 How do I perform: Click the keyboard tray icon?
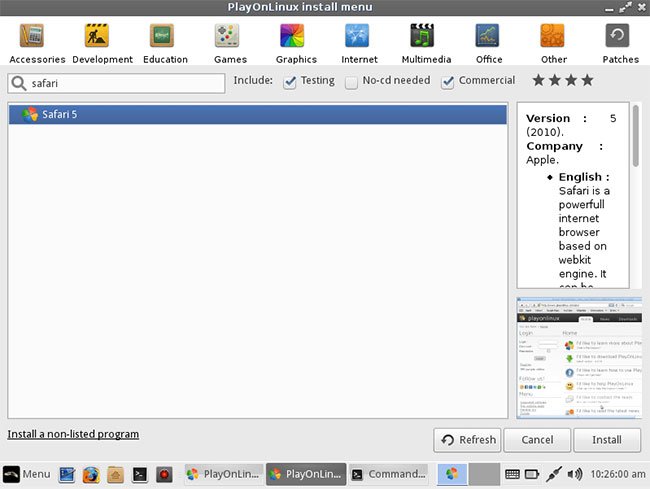(512, 474)
